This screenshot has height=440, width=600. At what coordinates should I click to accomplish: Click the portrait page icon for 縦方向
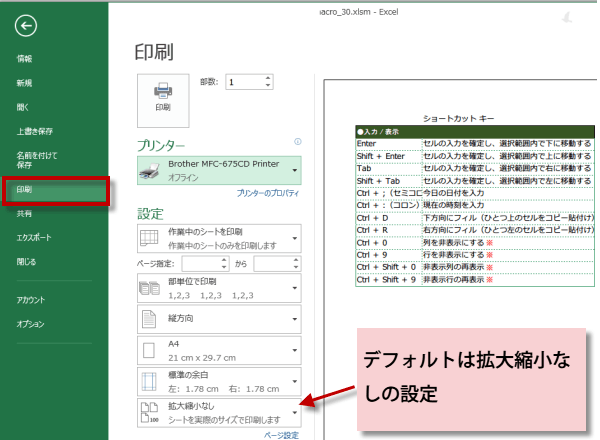click(x=148, y=320)
